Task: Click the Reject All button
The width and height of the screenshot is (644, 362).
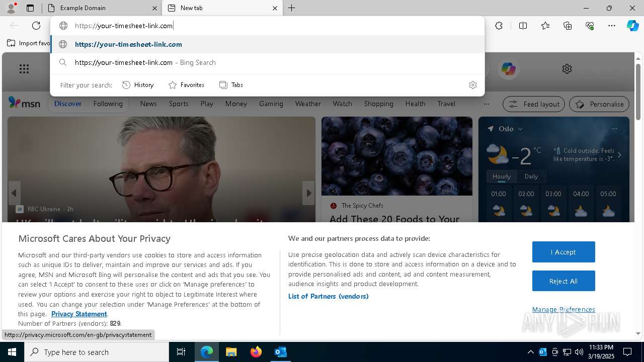Action: pos(563,281)
